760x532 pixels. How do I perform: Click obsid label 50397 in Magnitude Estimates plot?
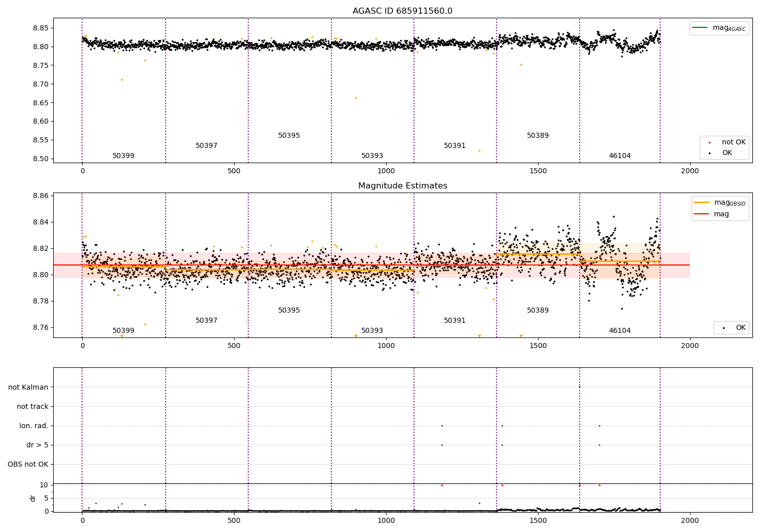coord(206,321)
